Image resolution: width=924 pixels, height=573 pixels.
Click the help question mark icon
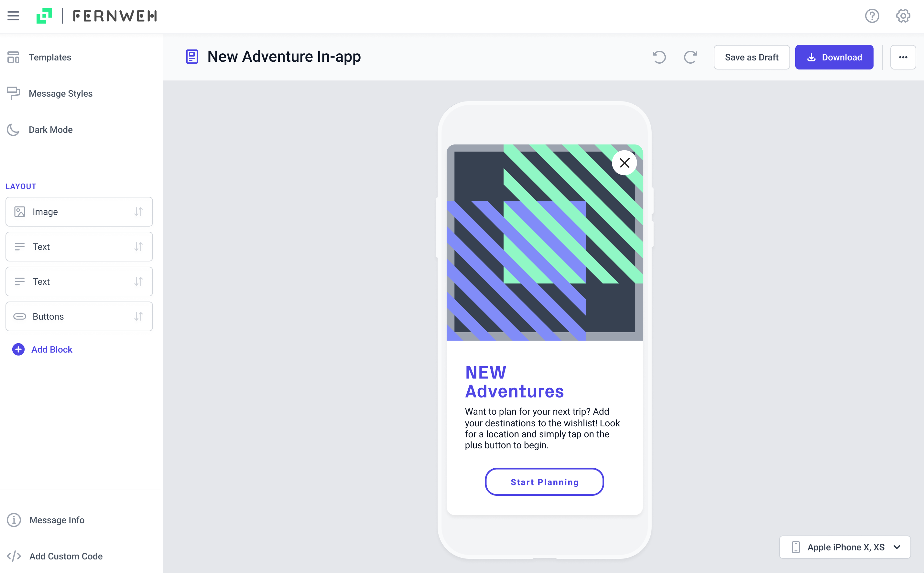coord(872,16)
